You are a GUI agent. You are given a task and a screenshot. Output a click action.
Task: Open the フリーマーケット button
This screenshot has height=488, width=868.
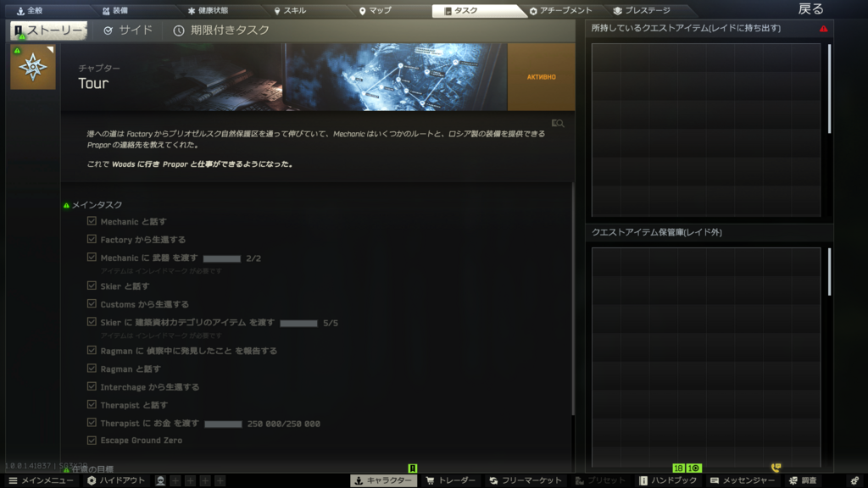(x=525, y=480)
